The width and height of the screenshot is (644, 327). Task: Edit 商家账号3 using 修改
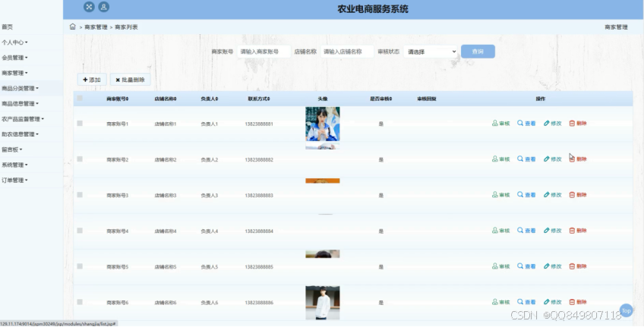click(552, 195)
